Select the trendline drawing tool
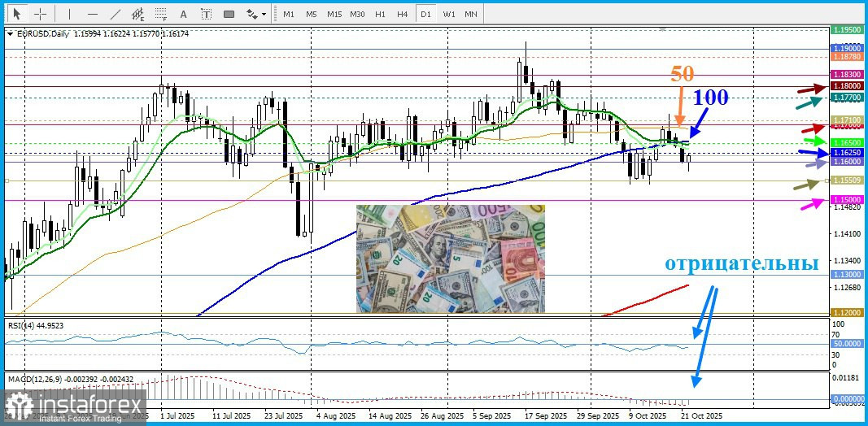This screenshot has width=868, height=426. (x=116, y=14)
